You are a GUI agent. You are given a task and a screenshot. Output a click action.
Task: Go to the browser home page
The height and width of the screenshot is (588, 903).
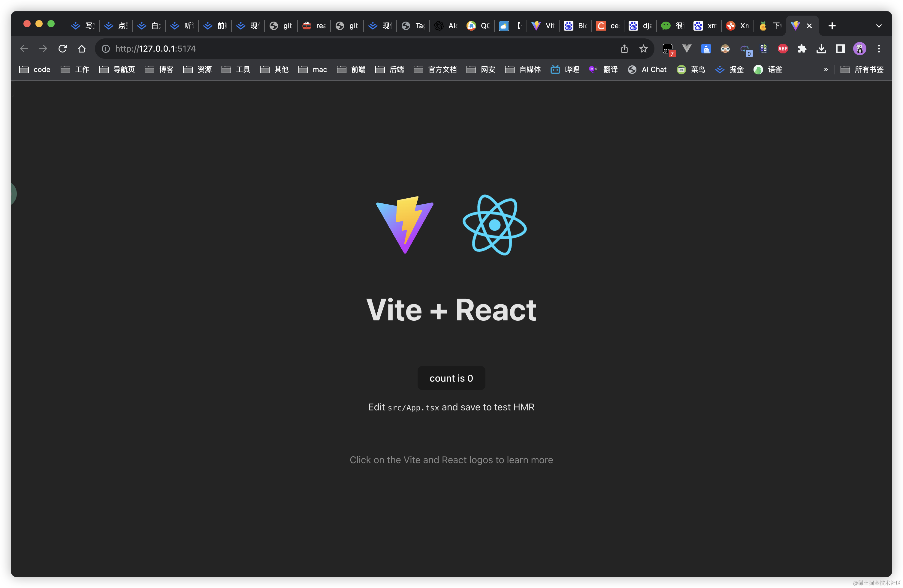tap(82, 49)
